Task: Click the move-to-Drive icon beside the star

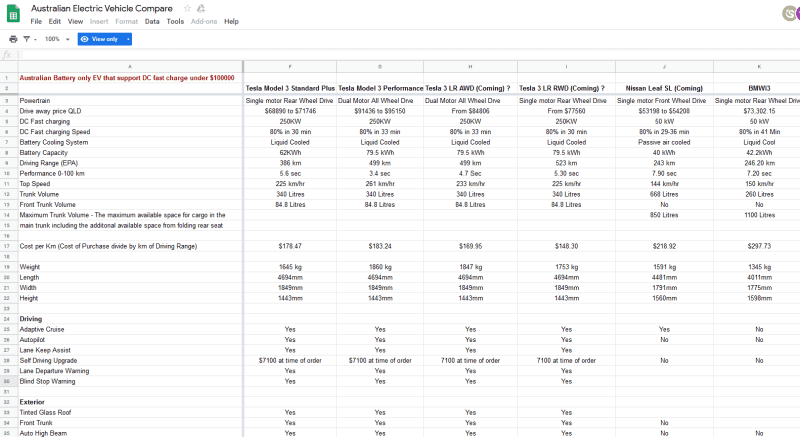Action: [201, 8]
